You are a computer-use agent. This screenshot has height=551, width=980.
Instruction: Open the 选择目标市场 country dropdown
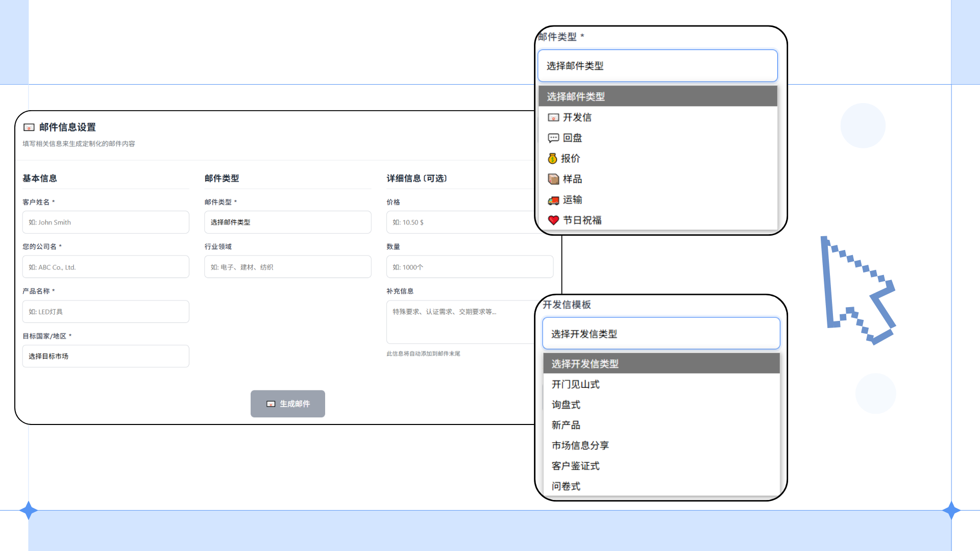106,356
